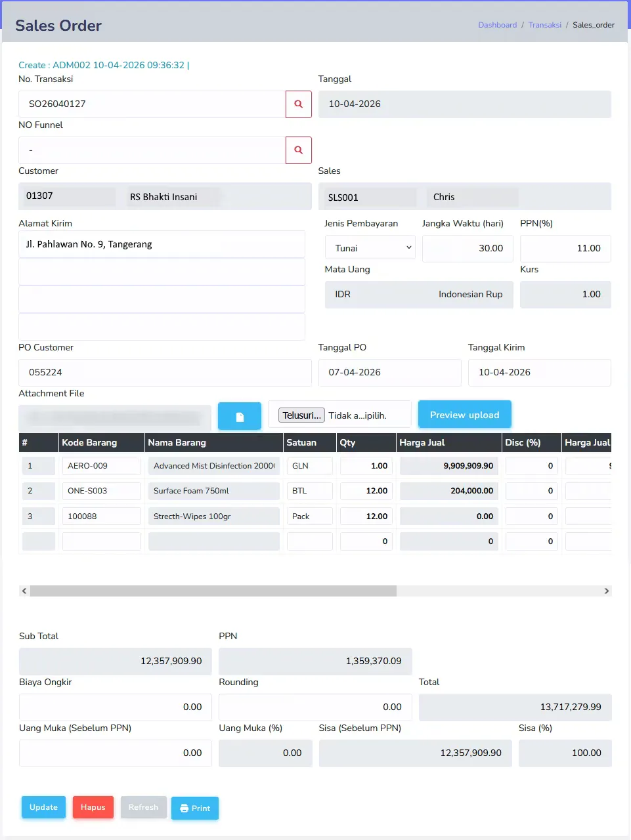This screenshot has height=840, width=631.
Task: Click Harga Jual 9,909,909.90 cell
Action: (449, 466)
